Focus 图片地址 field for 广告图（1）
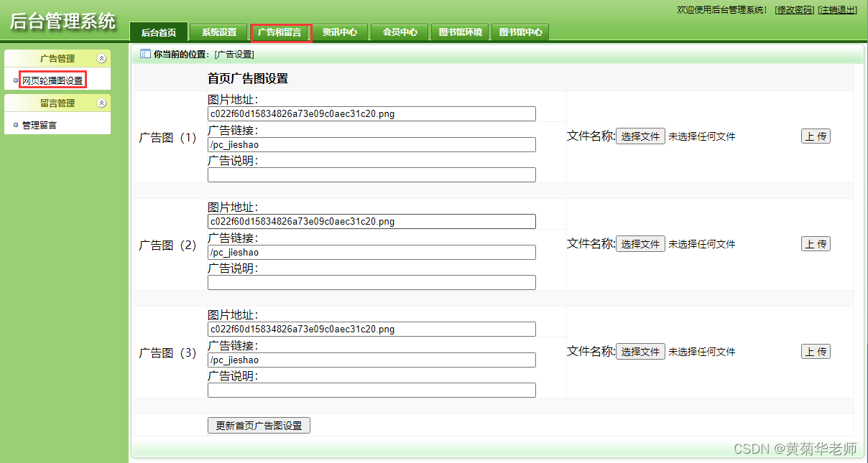This screenshot has width=868, height=463. point(371,114)
